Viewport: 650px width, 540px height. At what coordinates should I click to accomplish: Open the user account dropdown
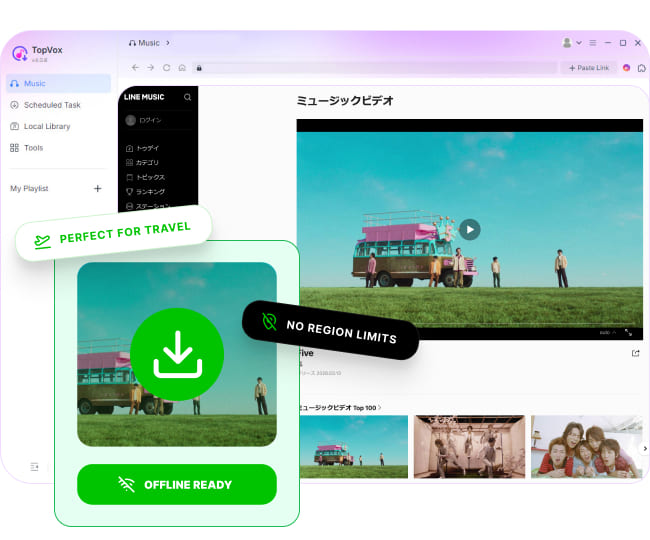pyautogui.click(x=579, y=43)
